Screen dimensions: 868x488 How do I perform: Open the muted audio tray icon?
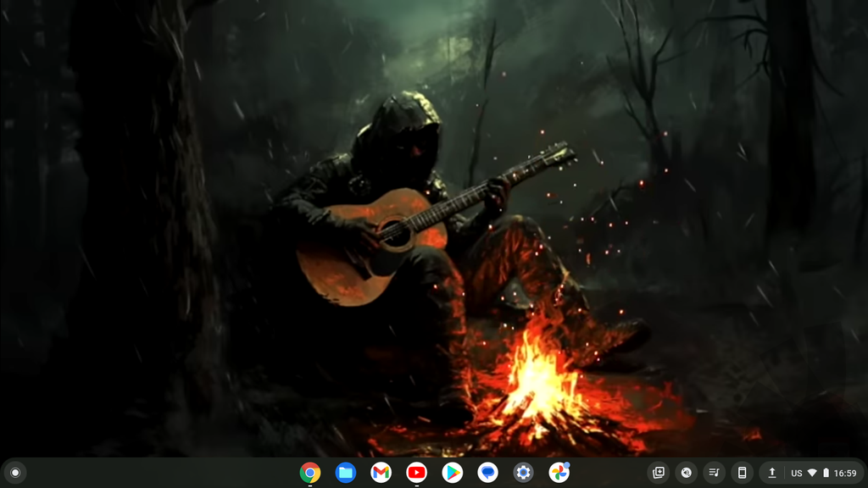686,473
